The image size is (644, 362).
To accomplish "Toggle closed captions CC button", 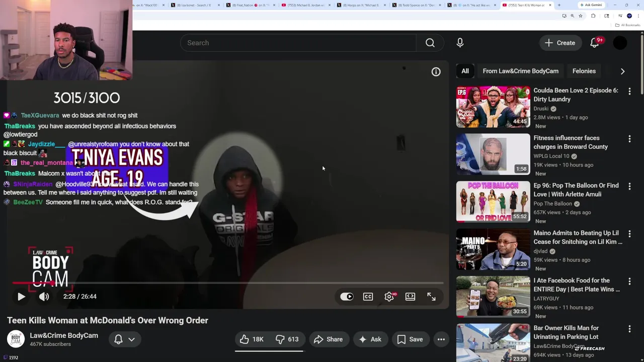I will tap(368, 297).
